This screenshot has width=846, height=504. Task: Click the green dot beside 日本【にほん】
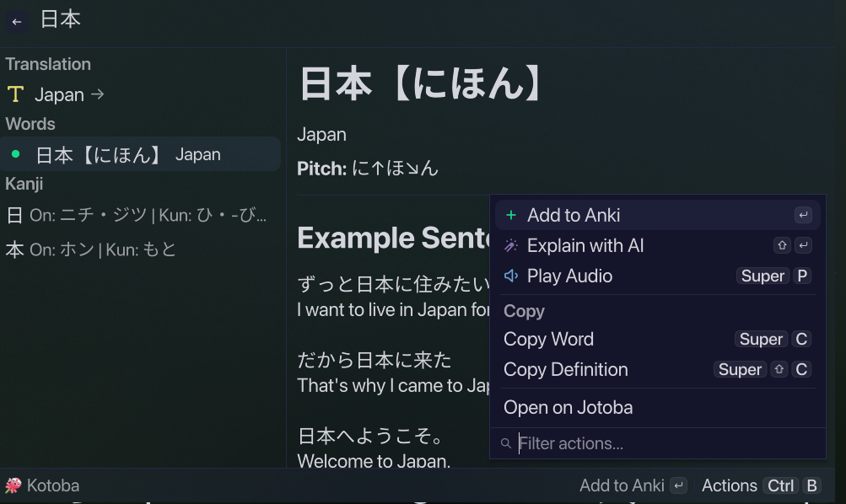tap(16, 154)
